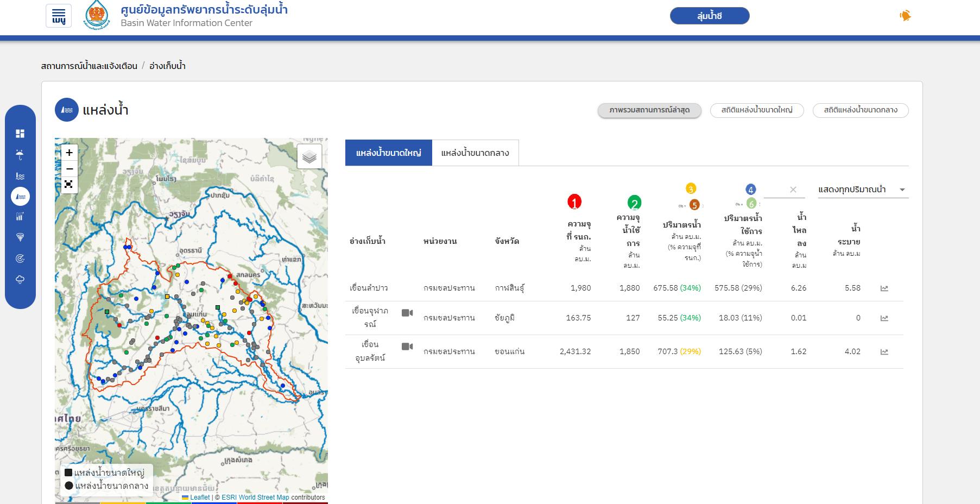Toggle map fullscreen view
Screen dimensions: 980x504
[x=69, y=185]
